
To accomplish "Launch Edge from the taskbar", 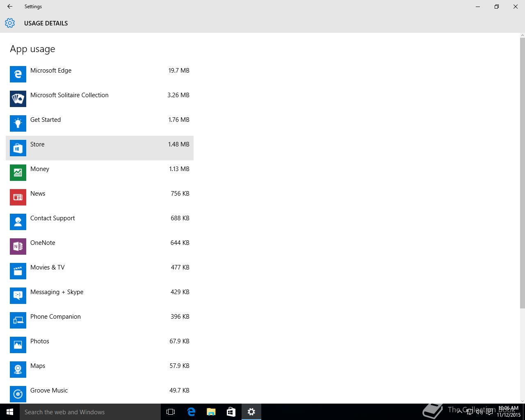I will click(x=191, y=412).
